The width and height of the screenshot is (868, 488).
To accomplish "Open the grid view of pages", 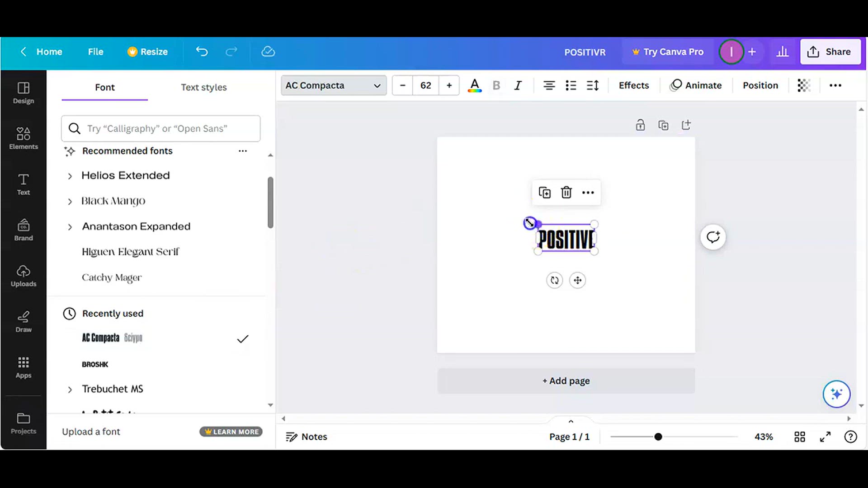I will pyautogui.click(x=800, y=436).
